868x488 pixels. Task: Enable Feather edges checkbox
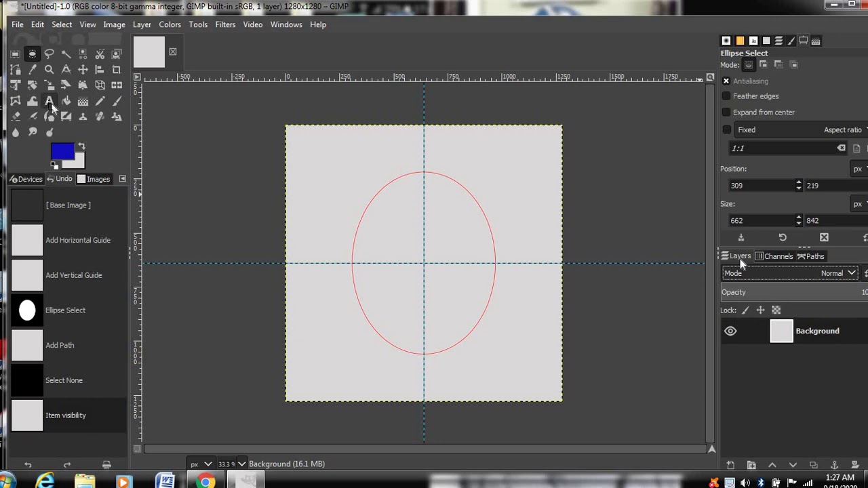pos(726,96)
